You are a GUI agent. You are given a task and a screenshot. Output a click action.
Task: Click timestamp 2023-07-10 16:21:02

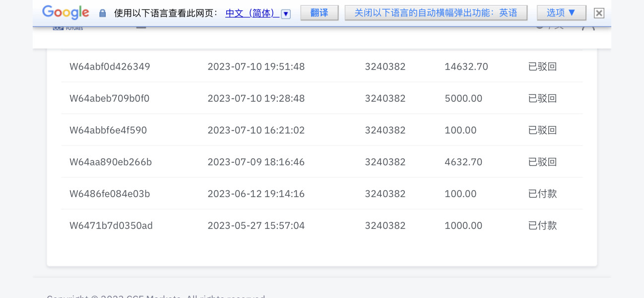pos(256,130)
